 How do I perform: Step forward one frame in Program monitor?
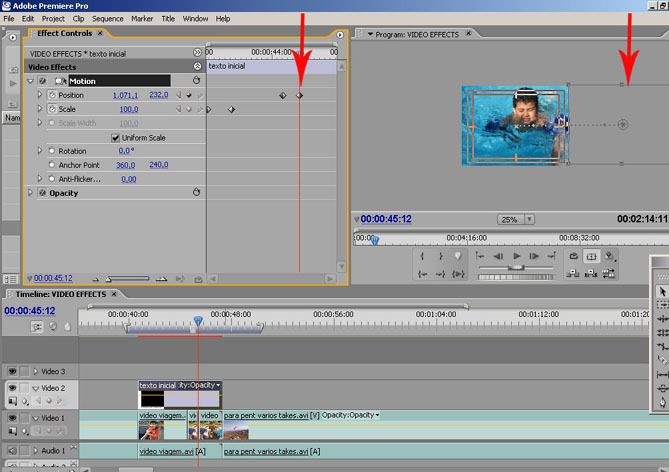(536, 256)
